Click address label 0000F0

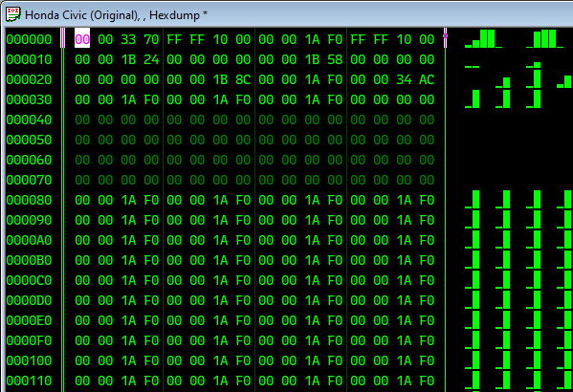(x=29, y=340)
